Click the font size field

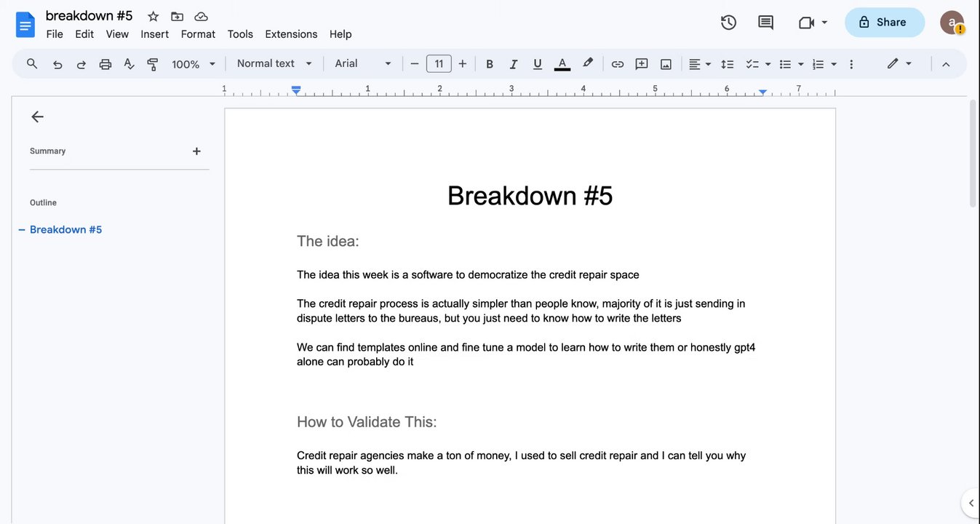point(439,64)
